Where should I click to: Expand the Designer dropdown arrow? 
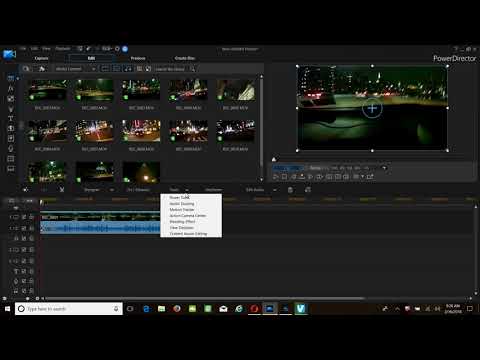coord(112,190)
